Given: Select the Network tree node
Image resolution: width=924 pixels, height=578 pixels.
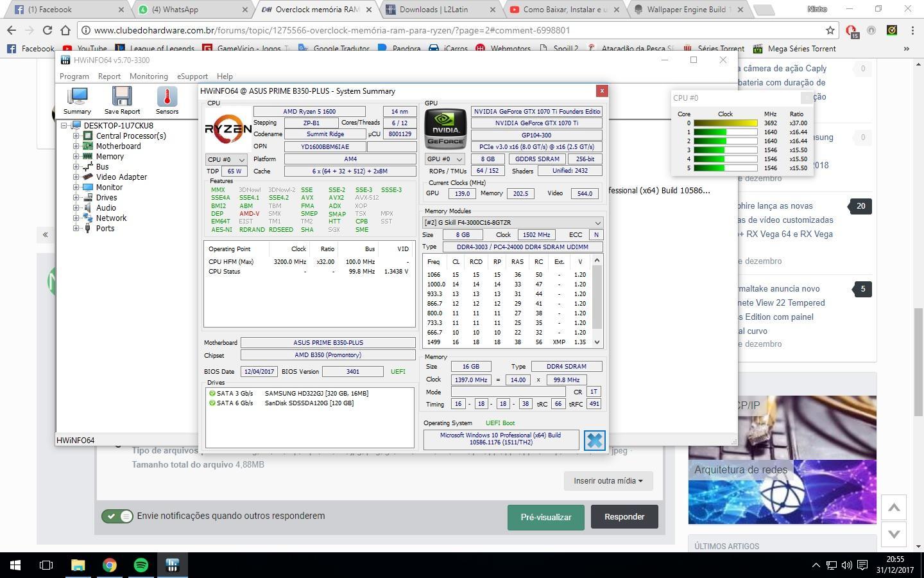Looking at the screenshot, I should [x=111, y=218].
